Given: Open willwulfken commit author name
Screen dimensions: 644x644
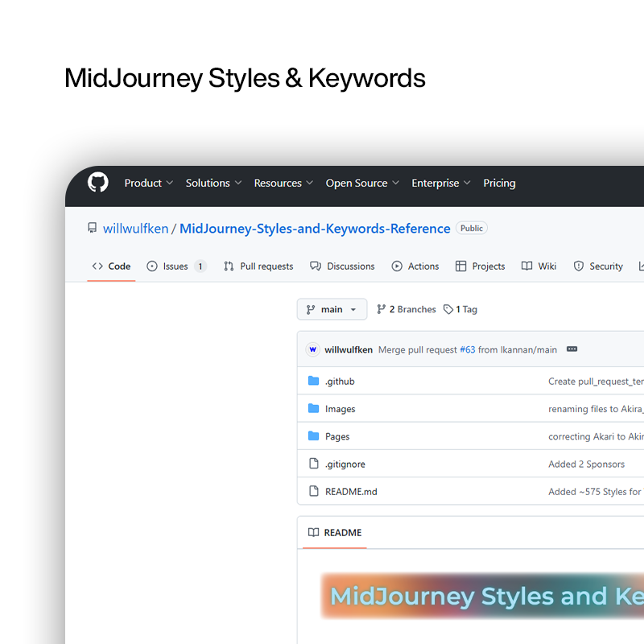Looking at the screenshot, I should click(x=349, y=349).
